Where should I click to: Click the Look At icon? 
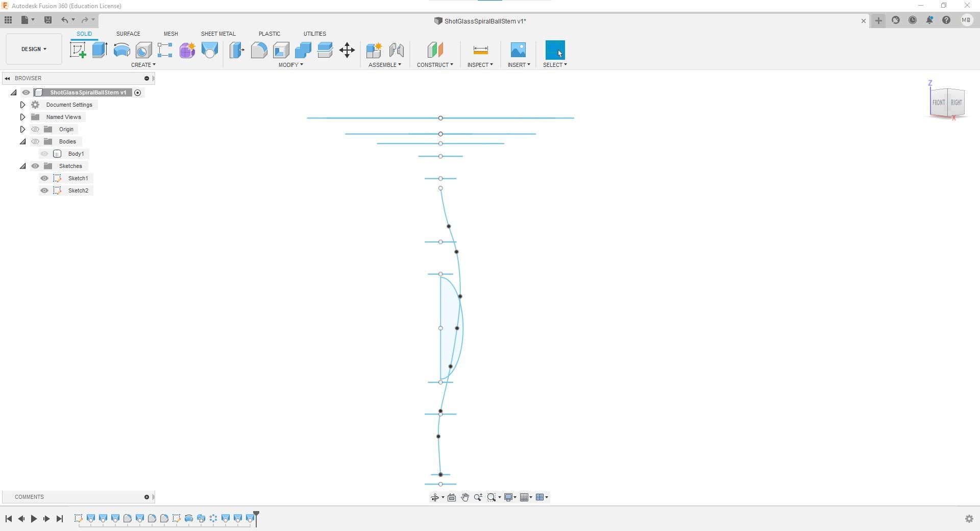tap(451, 497)
